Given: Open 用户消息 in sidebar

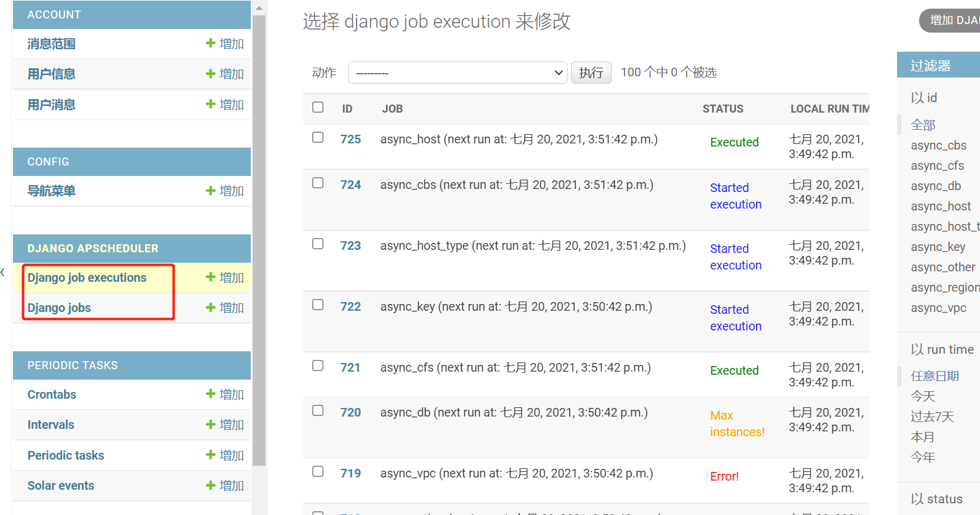Looking at the screenshot, I should 52,105.
